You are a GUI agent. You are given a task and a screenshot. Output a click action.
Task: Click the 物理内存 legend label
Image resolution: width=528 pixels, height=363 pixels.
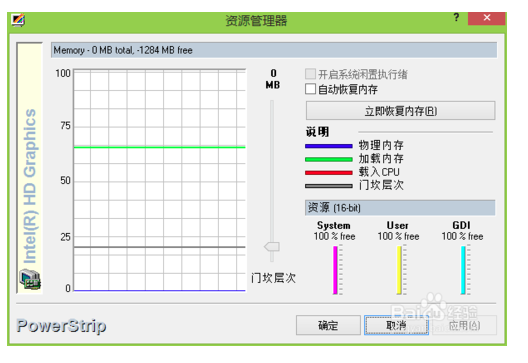381,145
